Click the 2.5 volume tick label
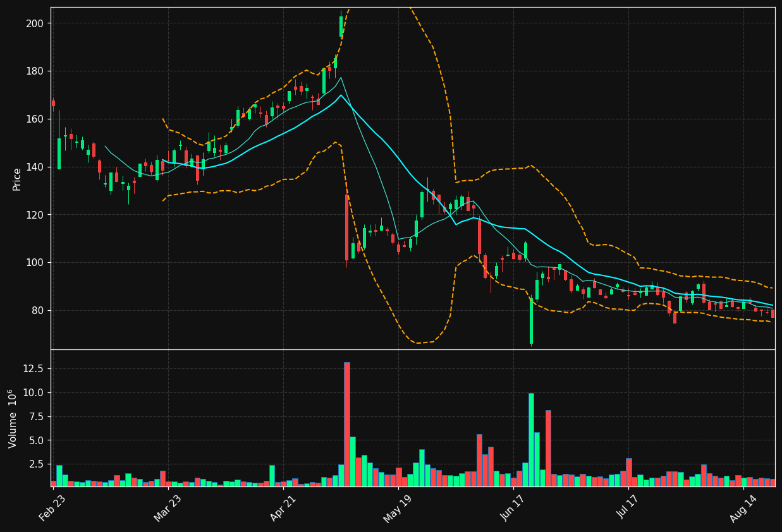Viewport: 782px width, 532px height. click(x=36, y=464)
